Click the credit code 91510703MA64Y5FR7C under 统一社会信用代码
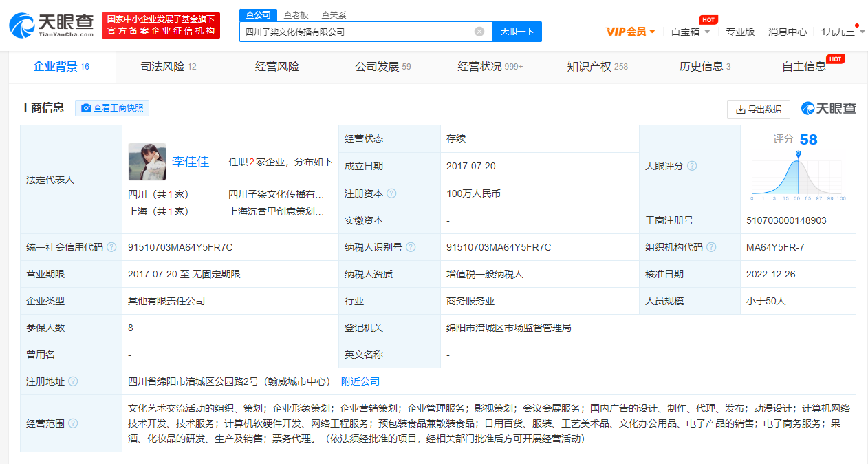Screen dimensions: 868x464 pos(181,247)
